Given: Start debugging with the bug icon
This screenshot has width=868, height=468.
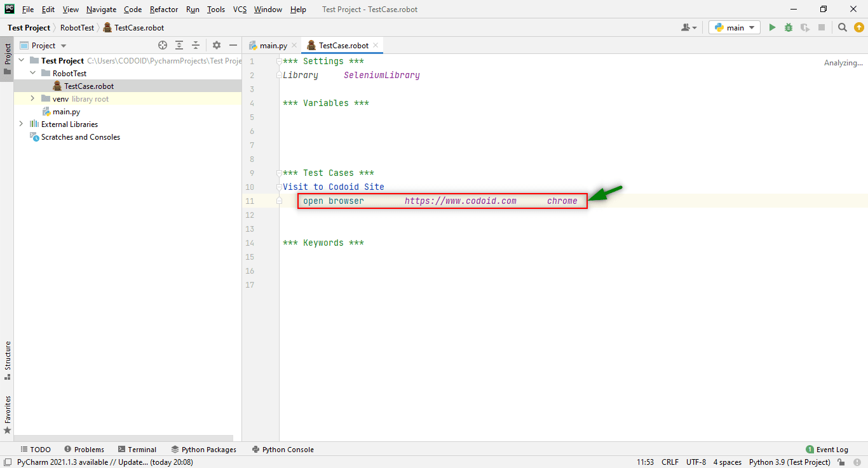Looking at the screenshot, I should (x=787, y=27).
